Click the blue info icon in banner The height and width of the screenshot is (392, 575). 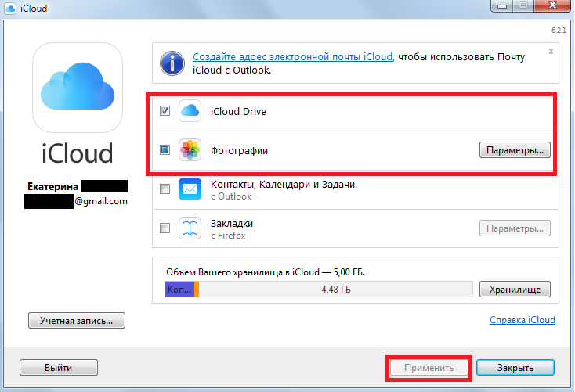point(172,63)
